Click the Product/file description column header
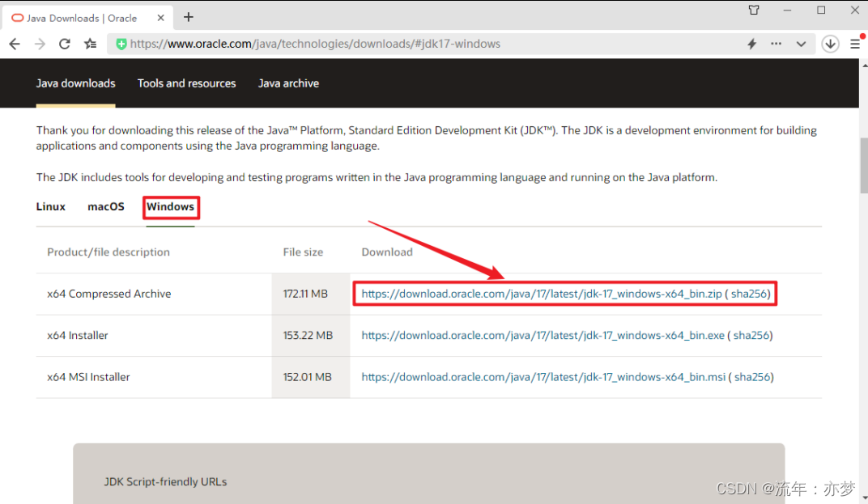This screenshot has height=504, width=868. coord(108,252)
